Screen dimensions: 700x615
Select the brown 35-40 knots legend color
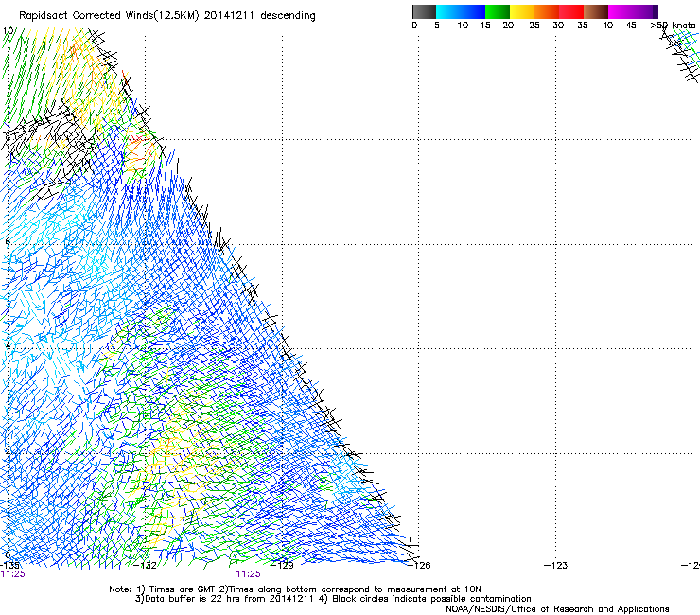click(x=596, y=11)
